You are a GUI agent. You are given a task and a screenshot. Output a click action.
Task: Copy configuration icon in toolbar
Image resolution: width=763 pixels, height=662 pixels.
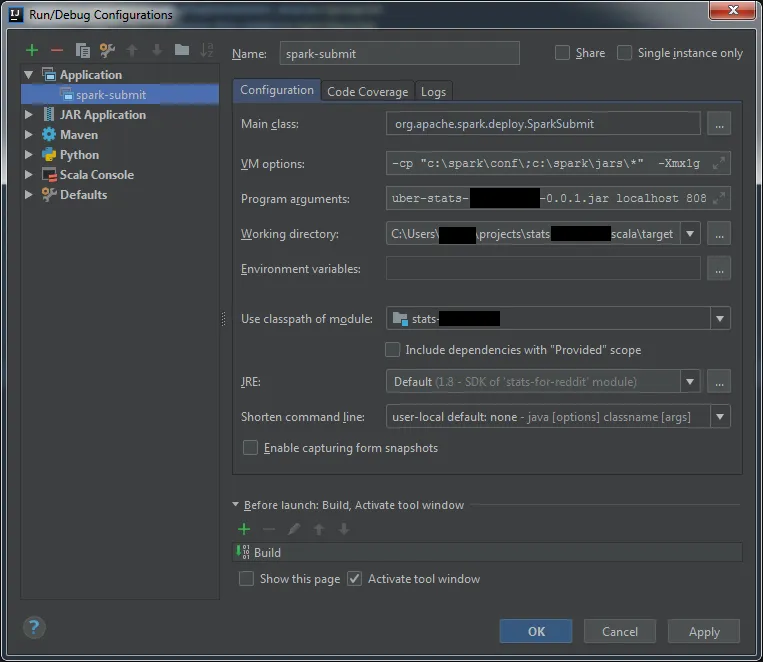click(82, 50)
